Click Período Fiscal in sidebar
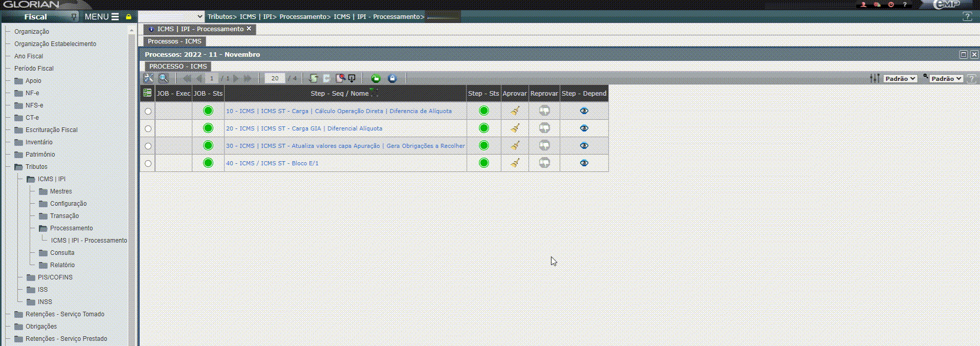The image size is (980, 346). tap(34, 69)
